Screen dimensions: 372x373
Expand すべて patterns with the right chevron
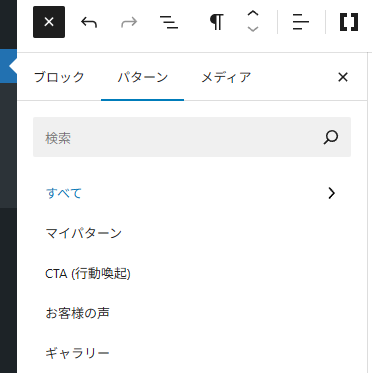pos(332,193)
